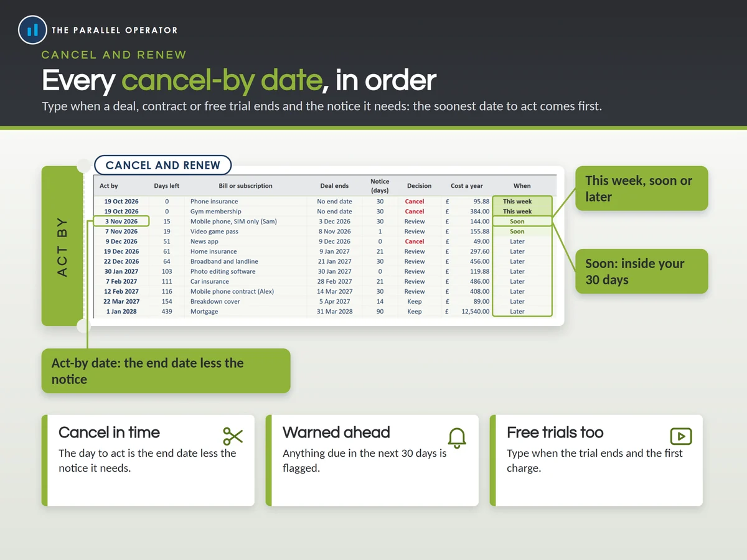Select the 'Photo editing software' cell
Image resolution: width=747 pixels, height=560 pixels.
pos(223,271)
